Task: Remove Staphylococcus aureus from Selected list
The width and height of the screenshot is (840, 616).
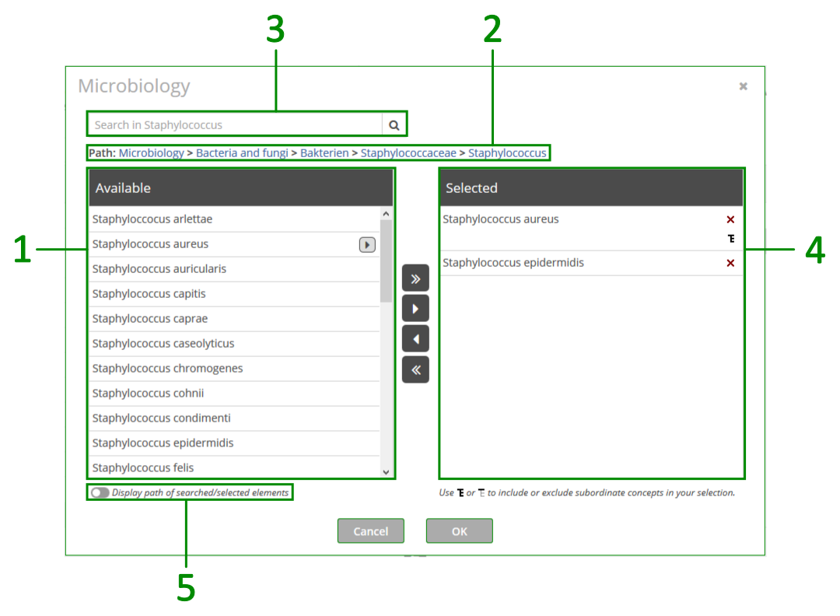Action: 730,219
